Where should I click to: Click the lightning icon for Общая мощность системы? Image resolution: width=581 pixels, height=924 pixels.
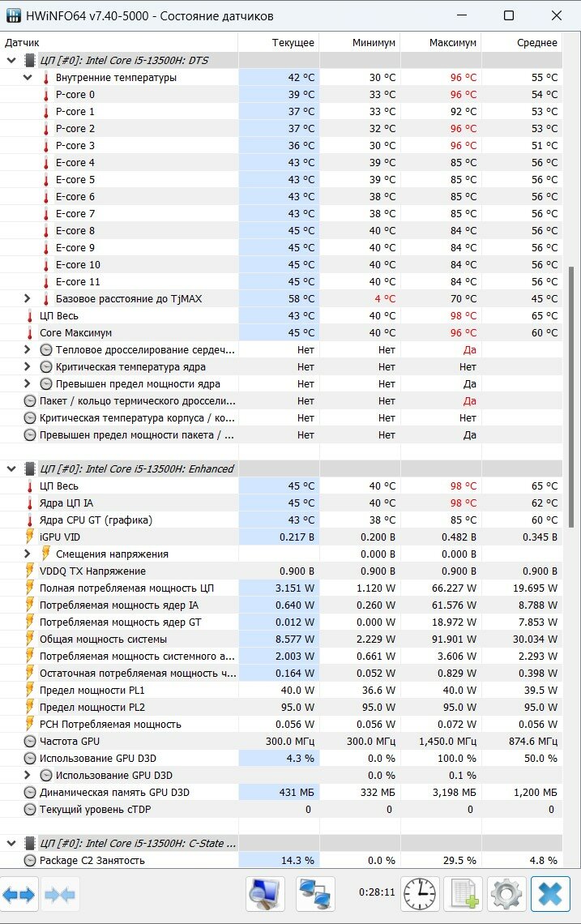coord(30,639)
